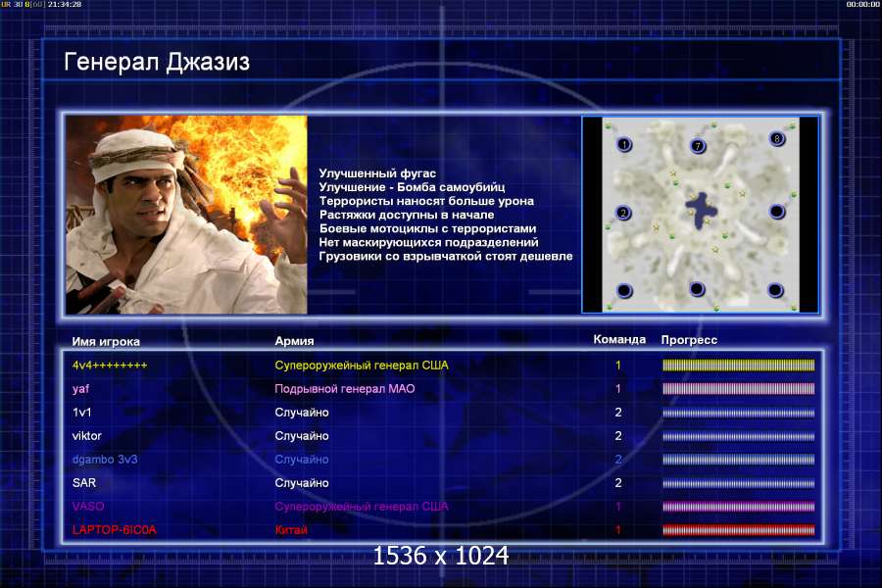882x588 pixels.
Task: Click "Улучшение - Бомба самоубийц" line
Action: [412, 187]
